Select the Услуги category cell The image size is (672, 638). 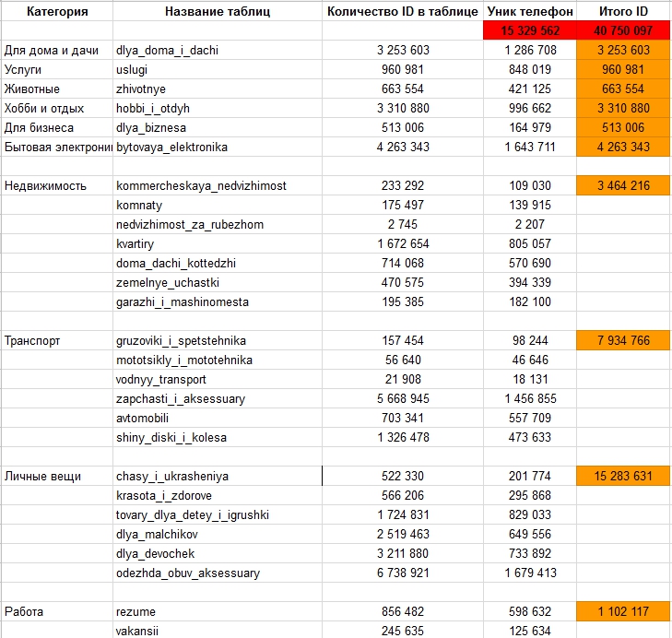click(x=57, y=69)
